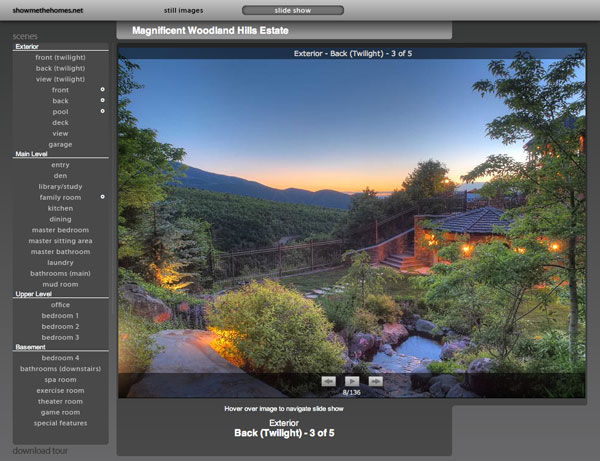This screenshot has height=461, width=600.
Task: Select special features in Basement
Action: pos(60,423)
